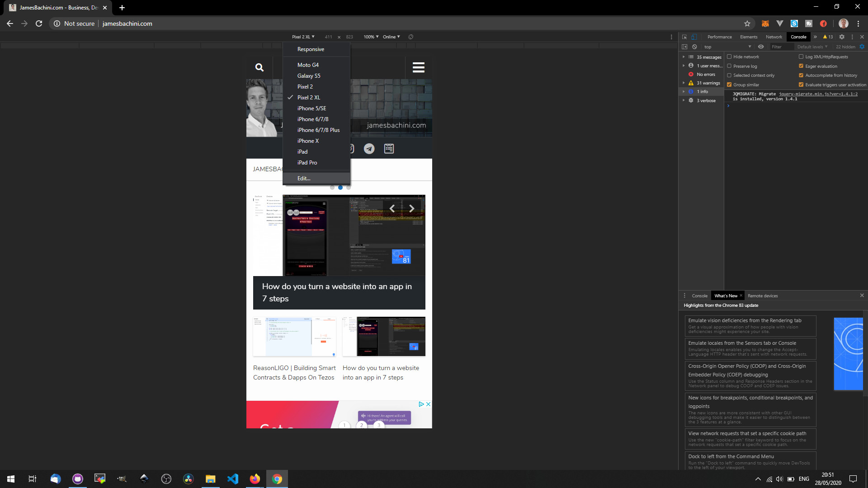Screen dimensions: 868x488
Task: Create live expression with the eye icon
Action: click(761, 47)
